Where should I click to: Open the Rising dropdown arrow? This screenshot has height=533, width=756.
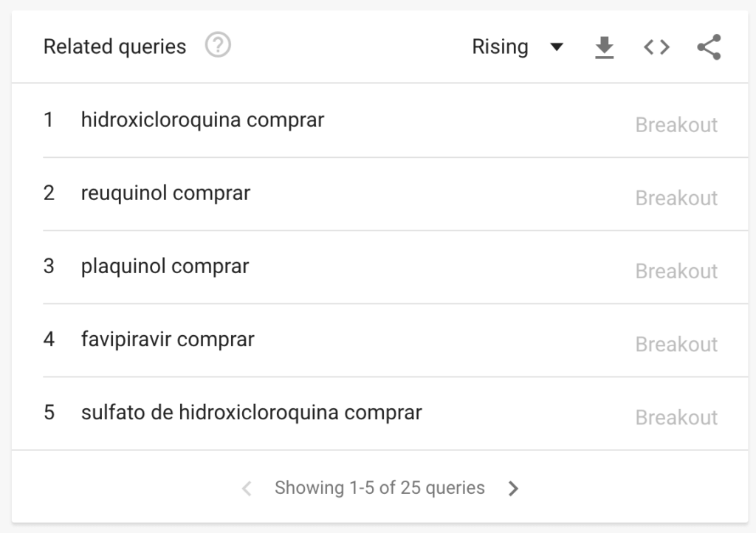click(557, 47)
